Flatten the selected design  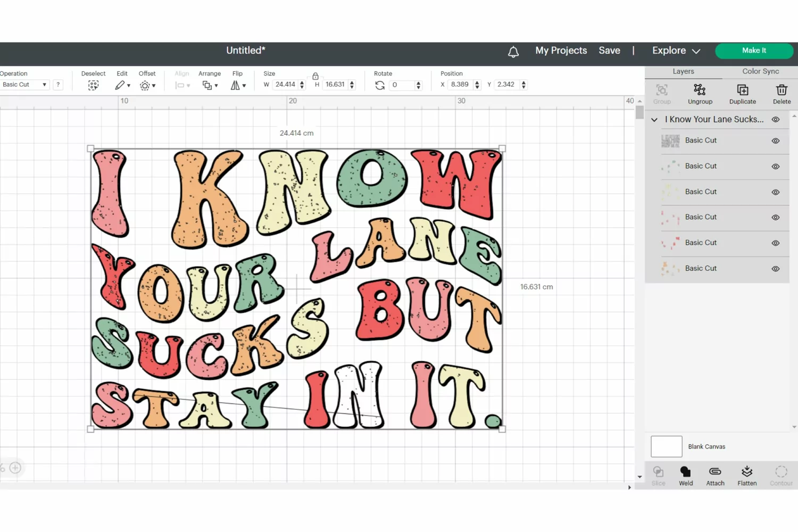coord(747,471)
